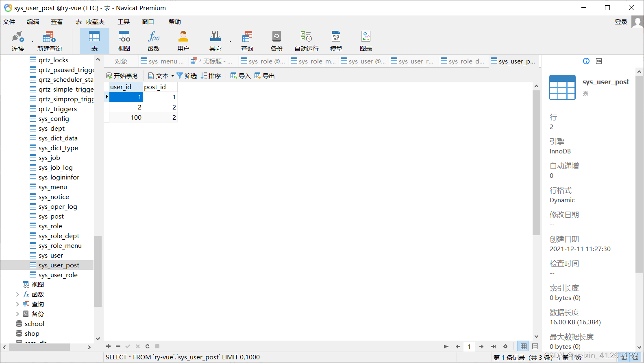Expand the 函数 tree node
This screenshot has width=644, height=363.
pyautogui.click(x=17, y=294)
